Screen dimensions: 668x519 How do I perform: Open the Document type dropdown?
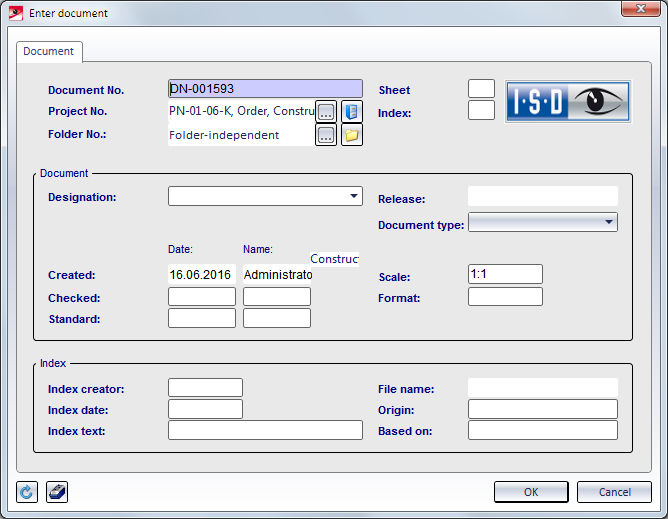click(x=542, y=222)
